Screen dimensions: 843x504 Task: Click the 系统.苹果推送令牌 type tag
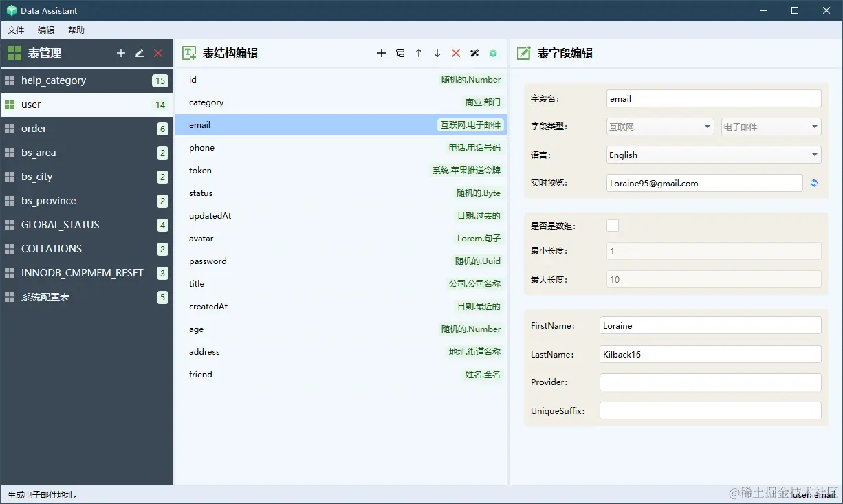(x=466, y=171)
